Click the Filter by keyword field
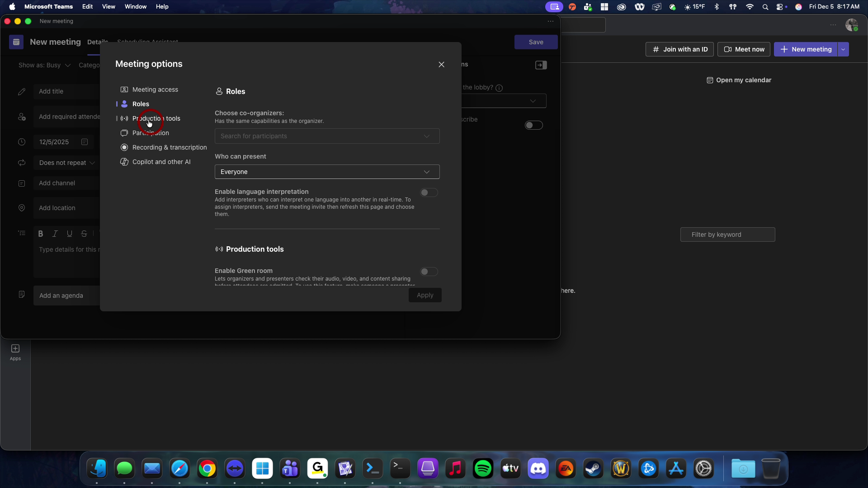Image resolution: width=868 pixels, height=488 pixels. pyautogui.click(x=727, y=235)
